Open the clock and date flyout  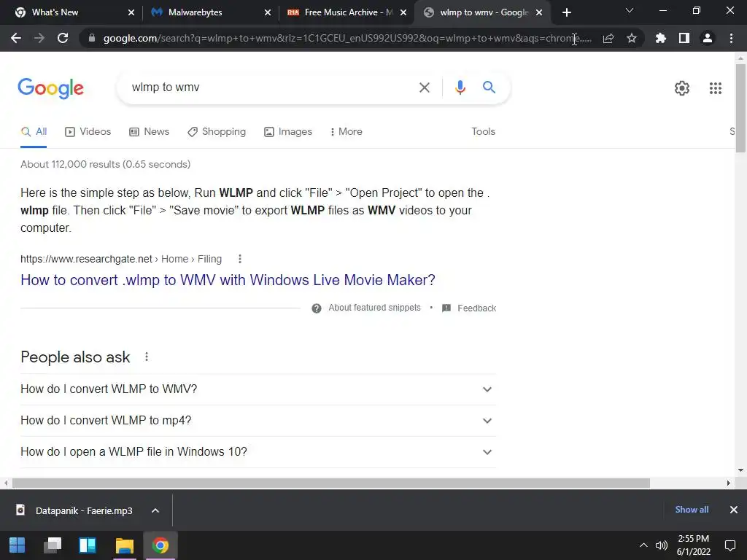pos(693,545)
